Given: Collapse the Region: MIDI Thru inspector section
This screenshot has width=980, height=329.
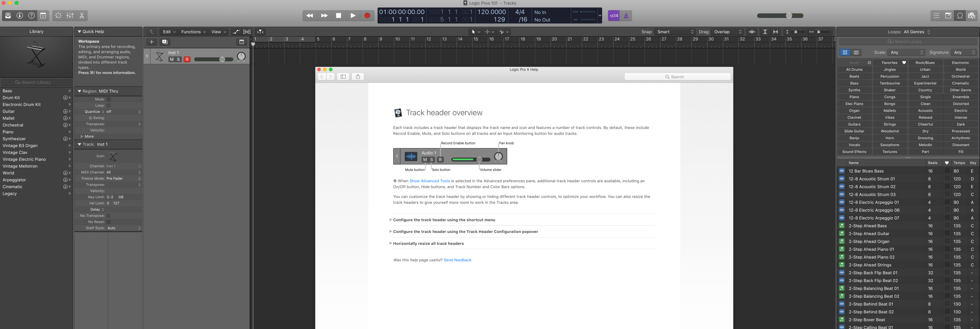Looking at the screenshot, I should 79,91.
